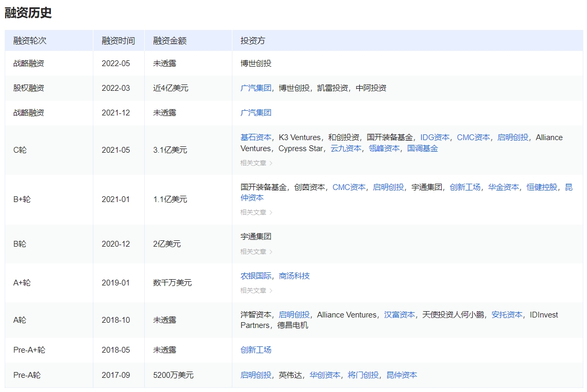Open the 农银国际 investor link

click(x=256, y=276)
